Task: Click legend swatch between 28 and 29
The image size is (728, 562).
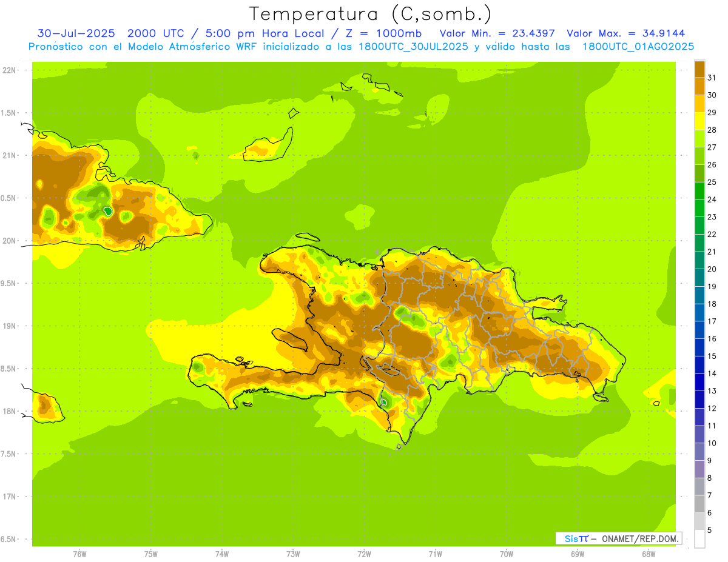Action: (699, 121)
